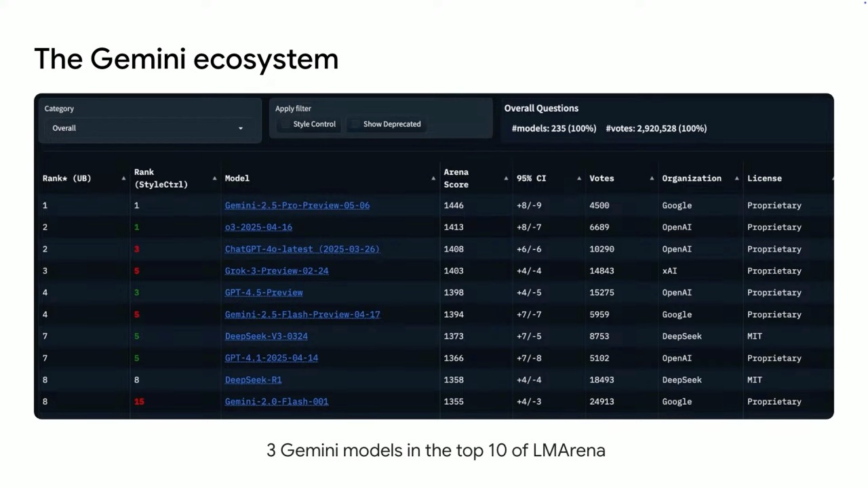Select the votes count 5102
The width and height of the screenshot is (868, 488).
point(599,358)
